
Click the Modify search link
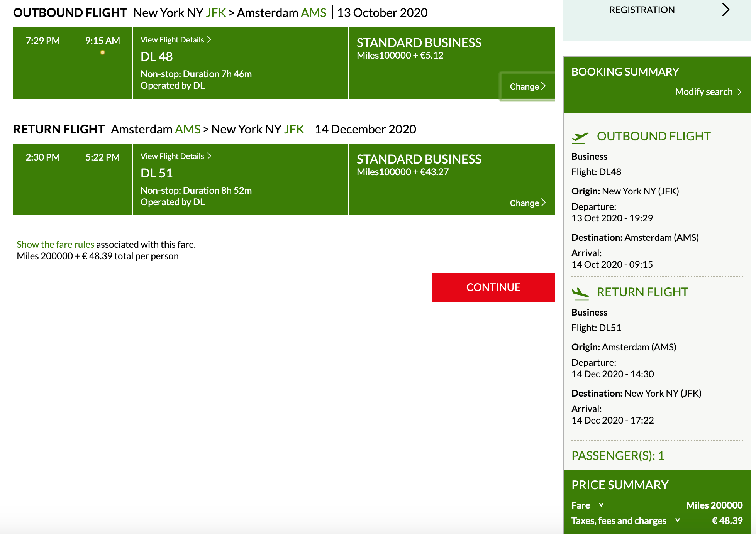point(703,92)
